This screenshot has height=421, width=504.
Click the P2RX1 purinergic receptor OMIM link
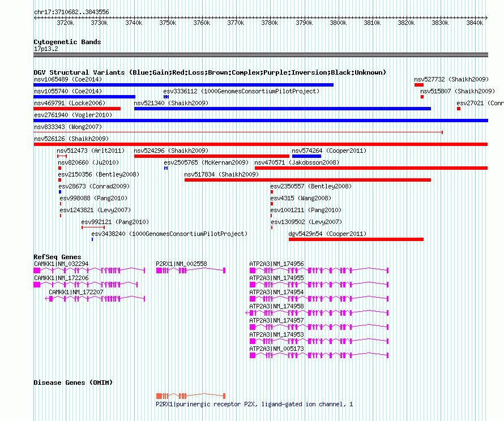254,404
